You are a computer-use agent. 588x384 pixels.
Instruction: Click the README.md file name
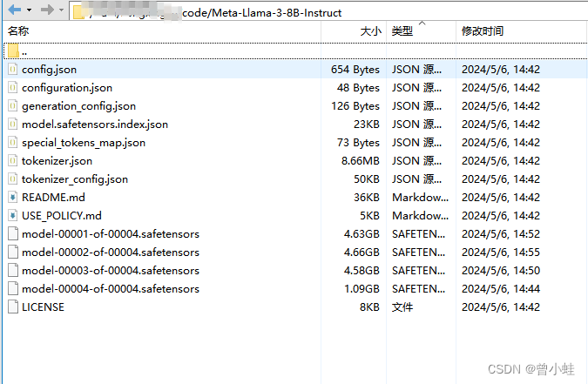click(x=53, y=198)
